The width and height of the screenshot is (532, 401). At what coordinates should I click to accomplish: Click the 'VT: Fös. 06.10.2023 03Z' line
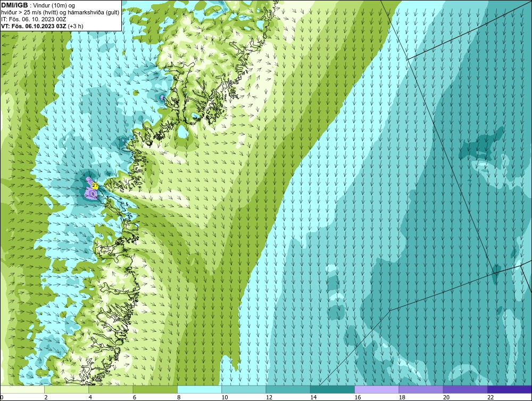pos(34,26)
